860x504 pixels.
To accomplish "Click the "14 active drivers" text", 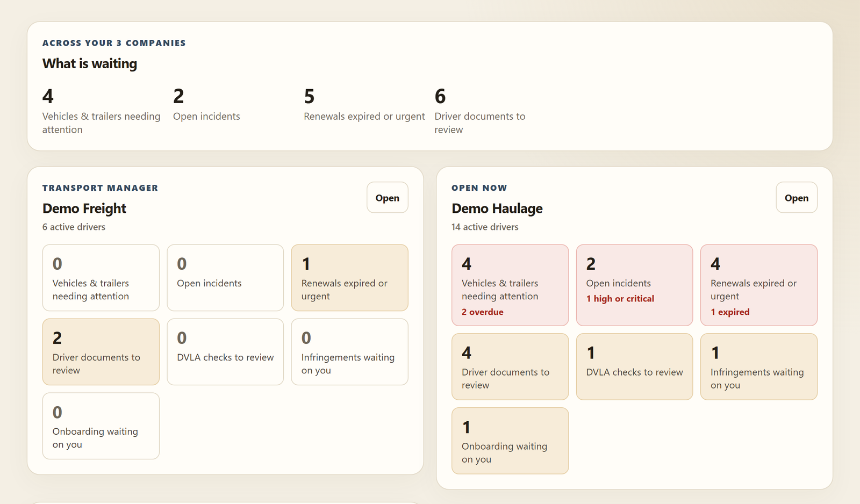I will [485, 227].
